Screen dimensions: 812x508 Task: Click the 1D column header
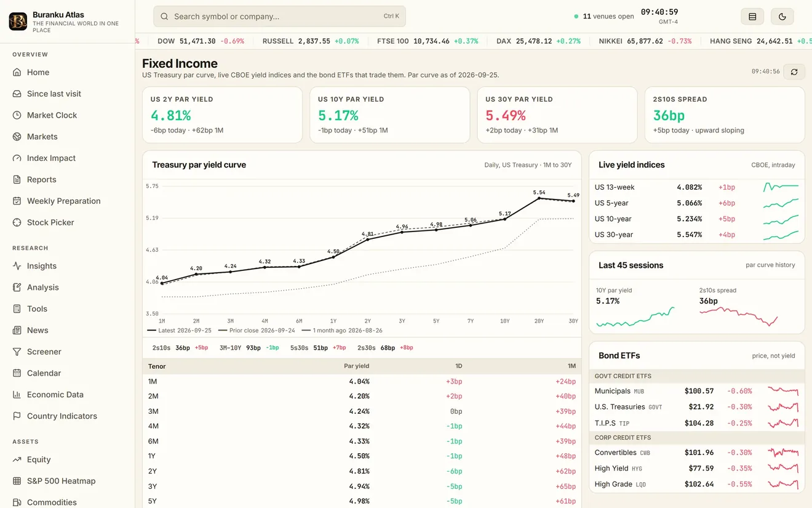click(458, 366)
